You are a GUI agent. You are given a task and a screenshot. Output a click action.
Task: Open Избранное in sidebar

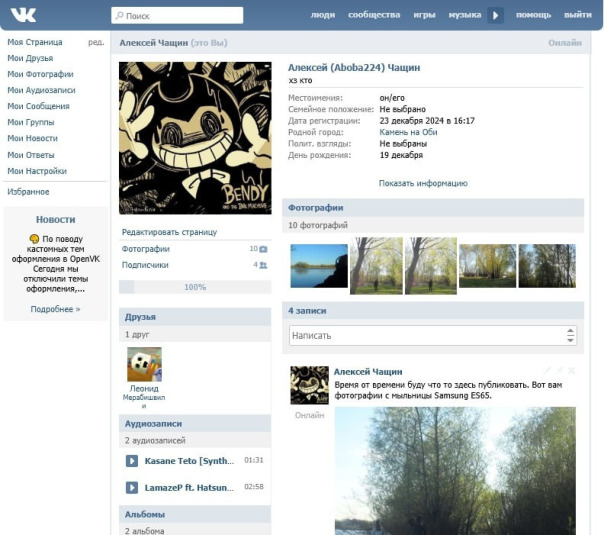click(x=28, y=192)
